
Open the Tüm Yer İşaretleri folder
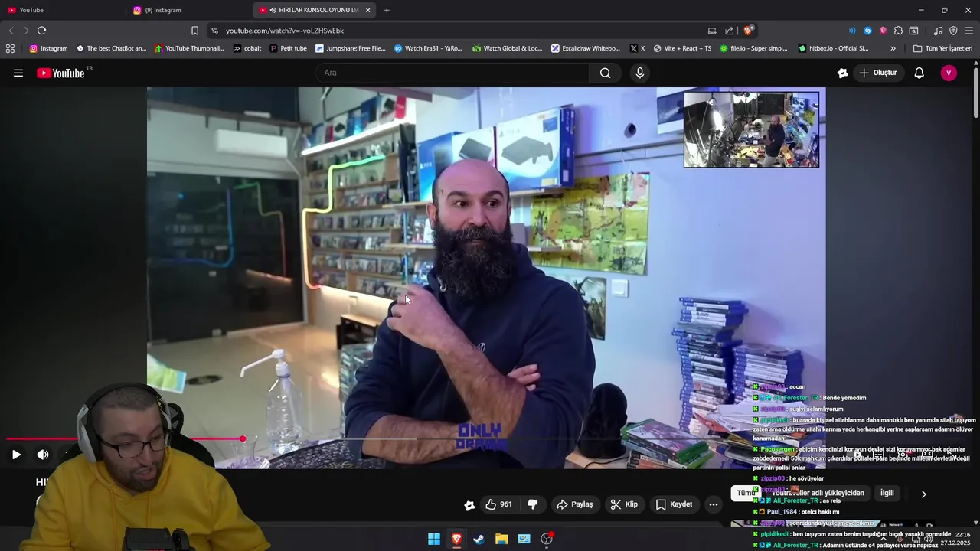pyautogui.click(x=942, y=48)
